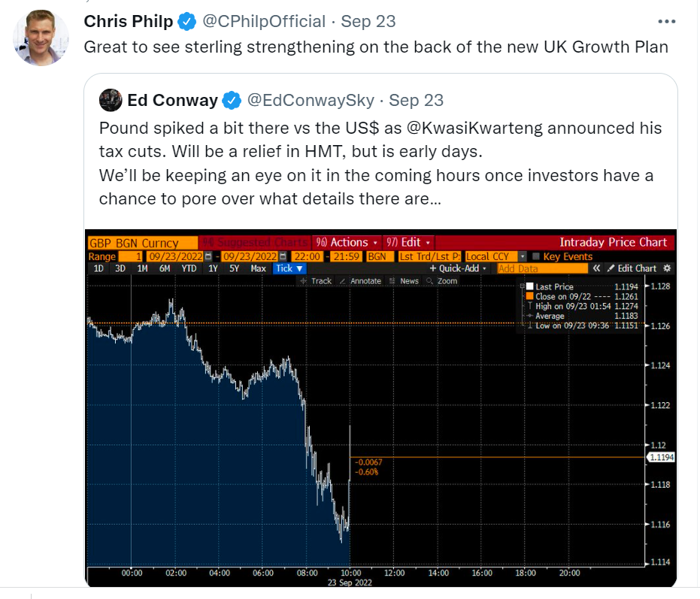700x599 pixels.
Task: Open the start date calendar picker
Action: point(208,256)
